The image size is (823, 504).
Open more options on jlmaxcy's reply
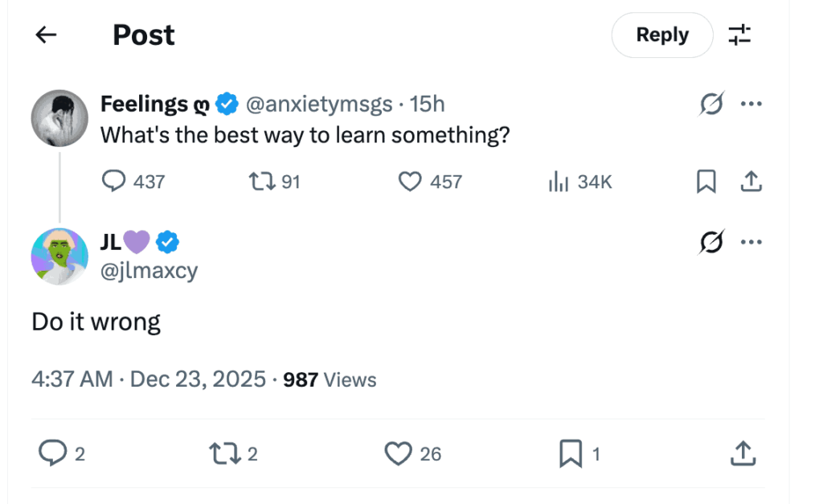tap(751, 241)
